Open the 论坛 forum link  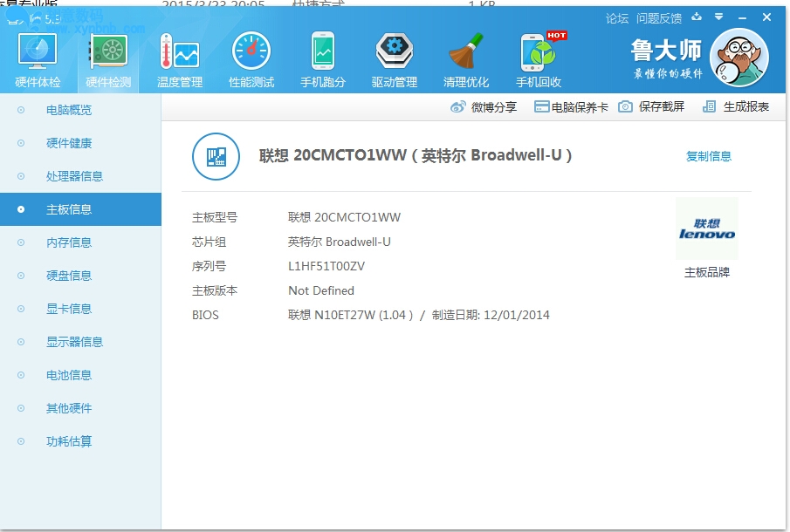click(x=616, y=18)
